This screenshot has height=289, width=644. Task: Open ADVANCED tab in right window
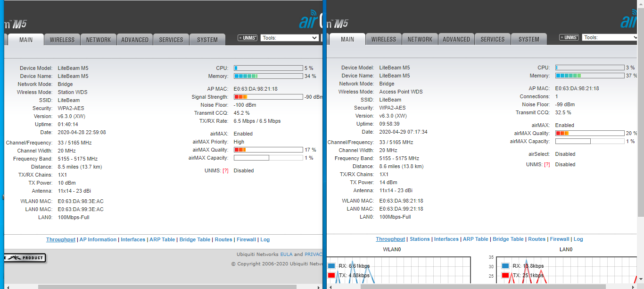(x=456, y=39)
